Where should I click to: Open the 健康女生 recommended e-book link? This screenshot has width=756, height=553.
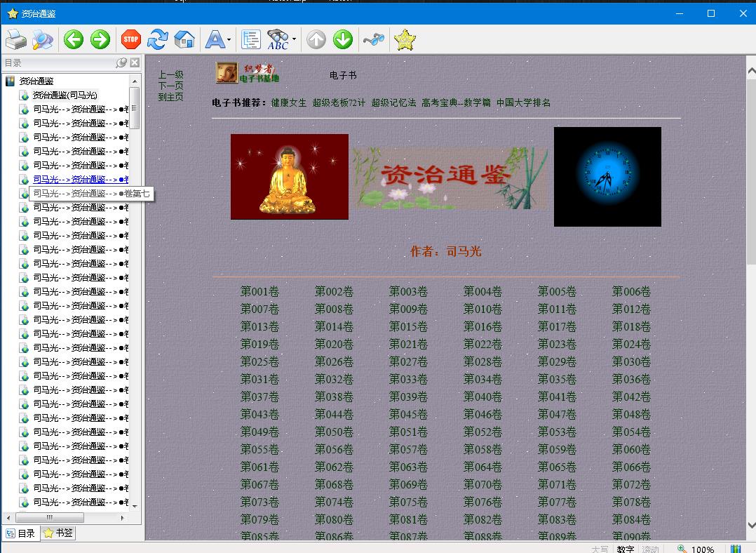click(288, 102)
